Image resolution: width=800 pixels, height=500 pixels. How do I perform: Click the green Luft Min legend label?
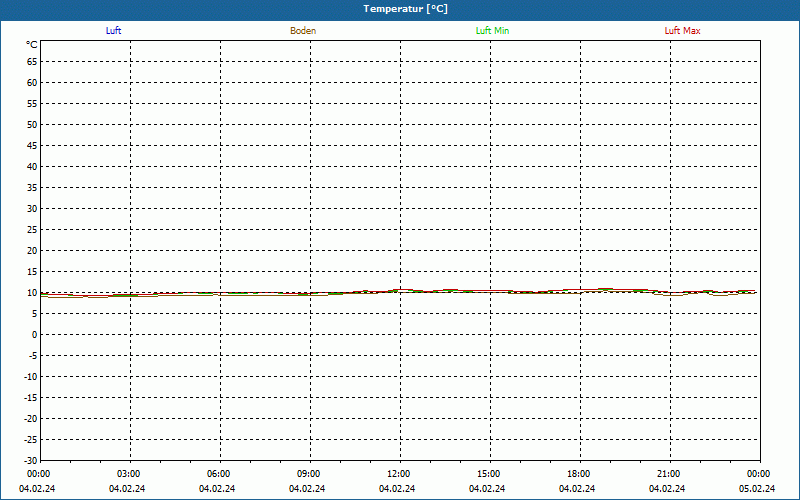pos(492,31)
